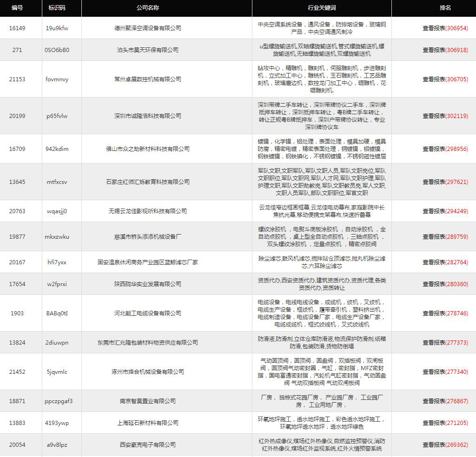Screen dimensions: 476x457
Task: Open 查看报表 link with rank 306954
Action: [445, 28]
